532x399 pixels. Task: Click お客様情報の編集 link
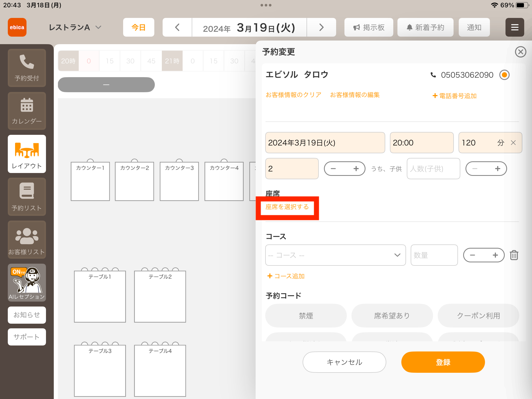pos(355,95)
